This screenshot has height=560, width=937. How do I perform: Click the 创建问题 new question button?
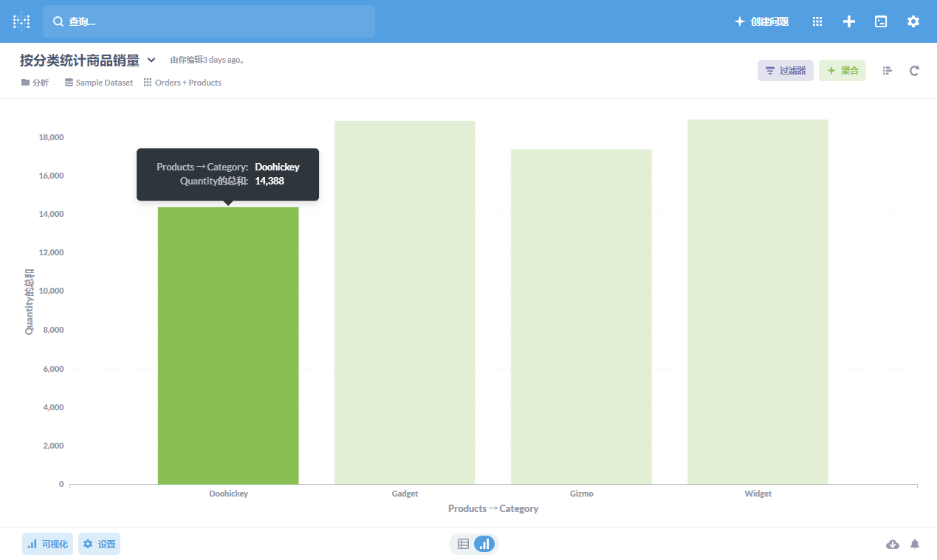[761, 21]
